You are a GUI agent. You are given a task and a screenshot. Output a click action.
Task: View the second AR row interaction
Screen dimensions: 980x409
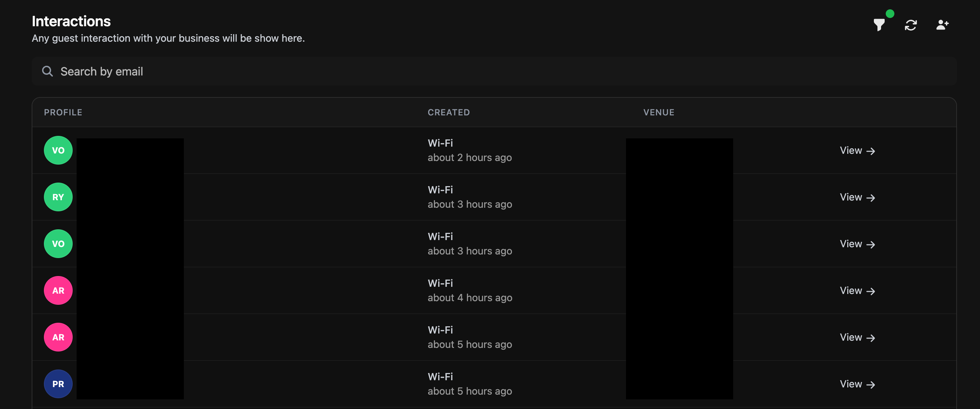point(857,337)
